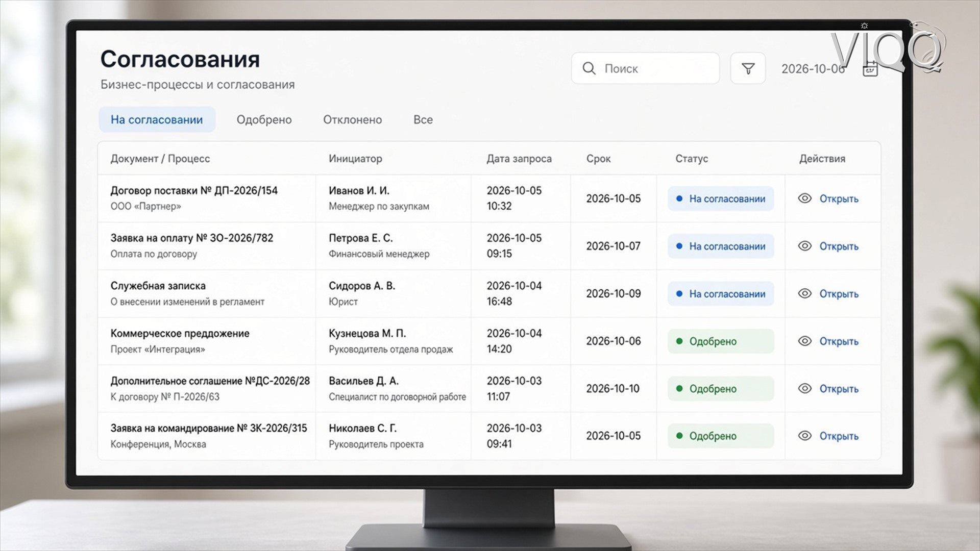
Task: Select document title Договор поставки № ДП-2026/154
Action: pyautogui.click(x=194, y=191)
